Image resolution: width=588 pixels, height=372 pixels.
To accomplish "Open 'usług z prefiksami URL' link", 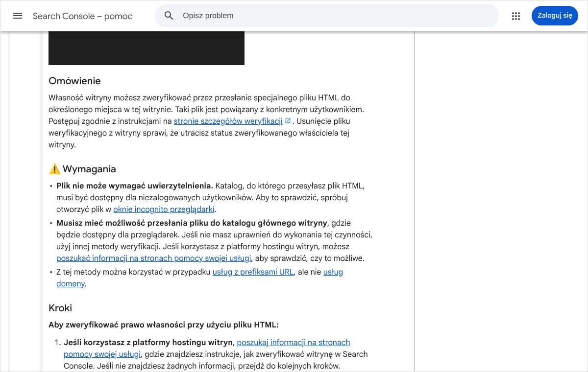I will click(253, 272).
